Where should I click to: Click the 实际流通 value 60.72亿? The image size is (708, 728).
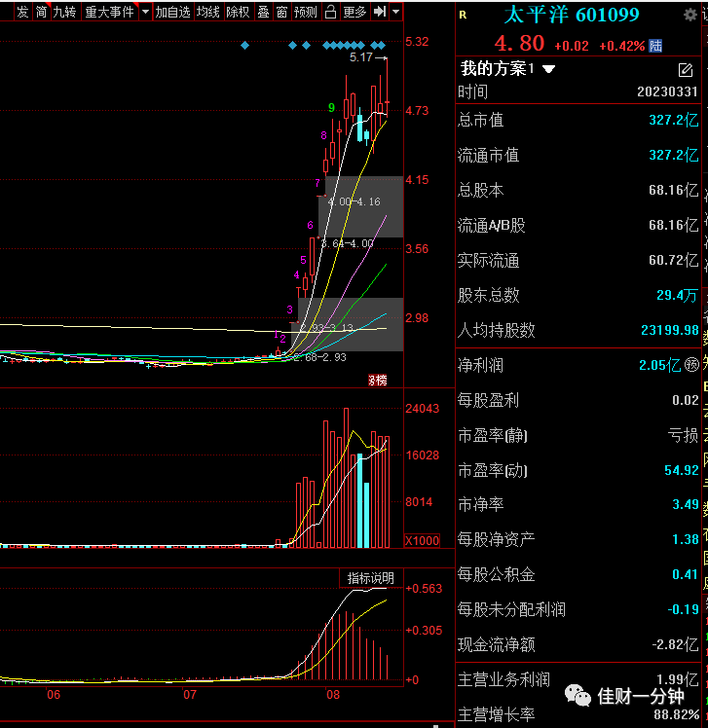coord(674,260)
